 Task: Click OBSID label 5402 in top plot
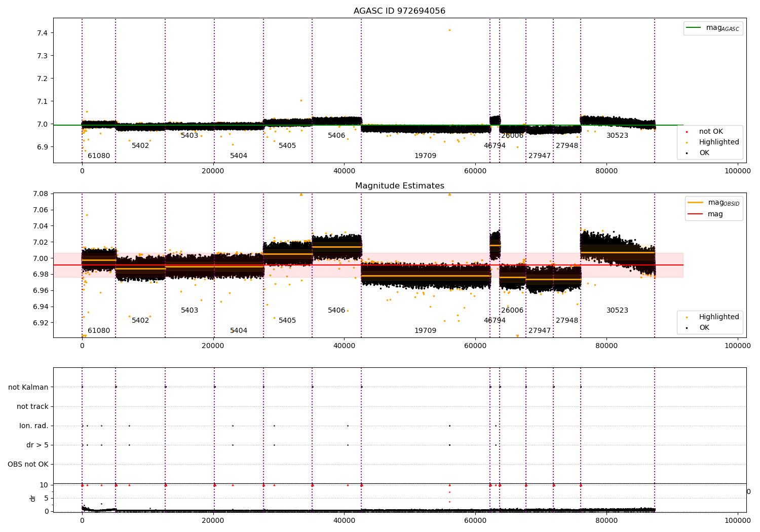click(x=140, y=145)
